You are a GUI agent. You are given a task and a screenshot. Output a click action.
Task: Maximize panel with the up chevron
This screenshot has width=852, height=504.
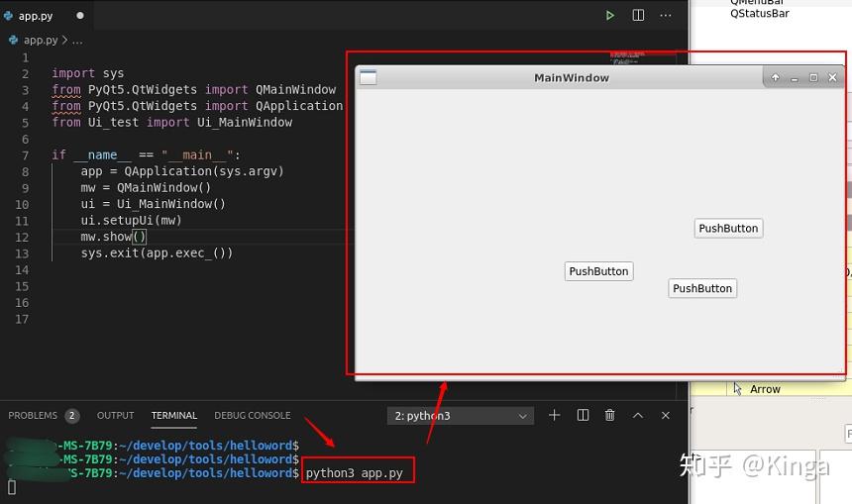[638, 416]
